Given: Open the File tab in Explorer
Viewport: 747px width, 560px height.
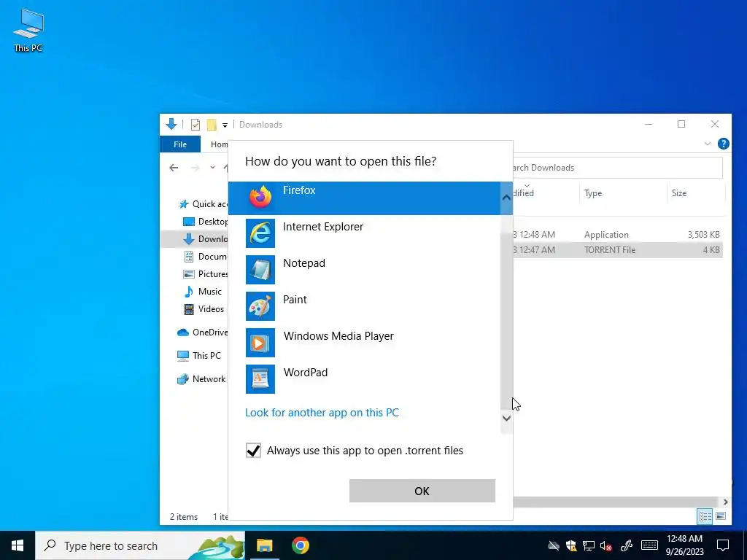Looking at the screenshot, I should [x=180, y=144].
